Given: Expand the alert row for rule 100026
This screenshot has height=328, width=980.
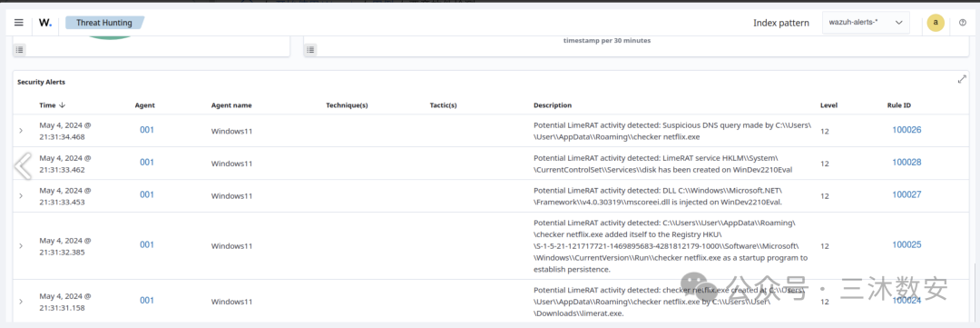Looking at the screenshot, I should [x=21, y=130].
